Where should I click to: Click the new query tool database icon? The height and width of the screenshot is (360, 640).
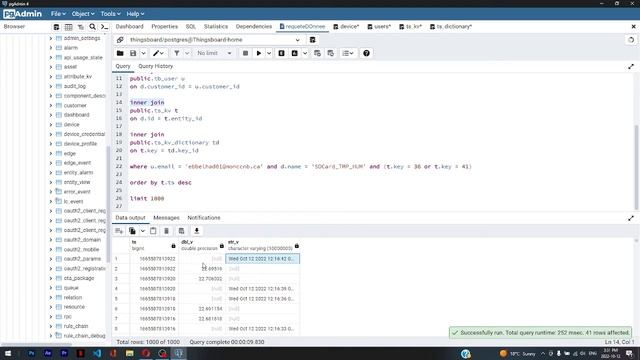(x=313, y=40)
